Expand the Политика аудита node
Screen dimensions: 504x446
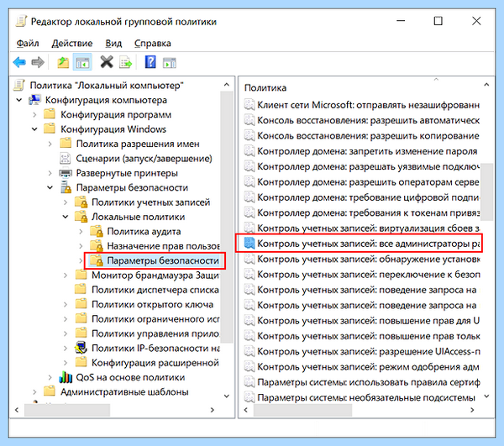click(81, 231)
